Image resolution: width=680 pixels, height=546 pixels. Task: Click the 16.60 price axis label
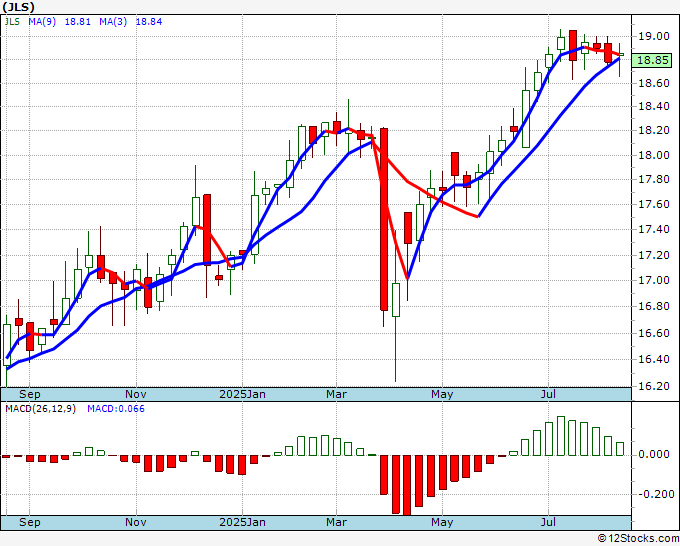click(x=654, y=333)
